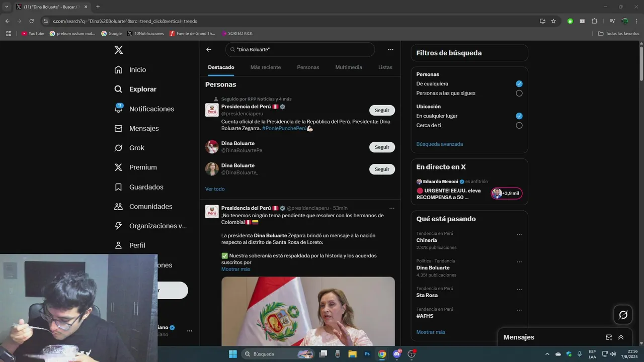Screen dimensions: 644x362
Task: Switch to Personas tab
Action: [308, 67]
